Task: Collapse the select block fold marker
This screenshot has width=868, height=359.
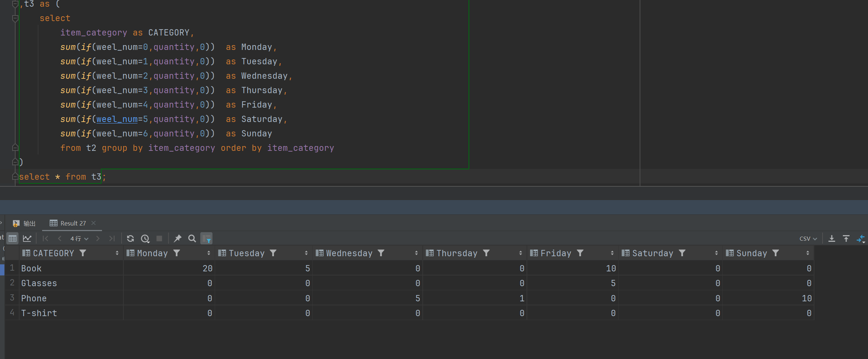Action: coord(15,18)
